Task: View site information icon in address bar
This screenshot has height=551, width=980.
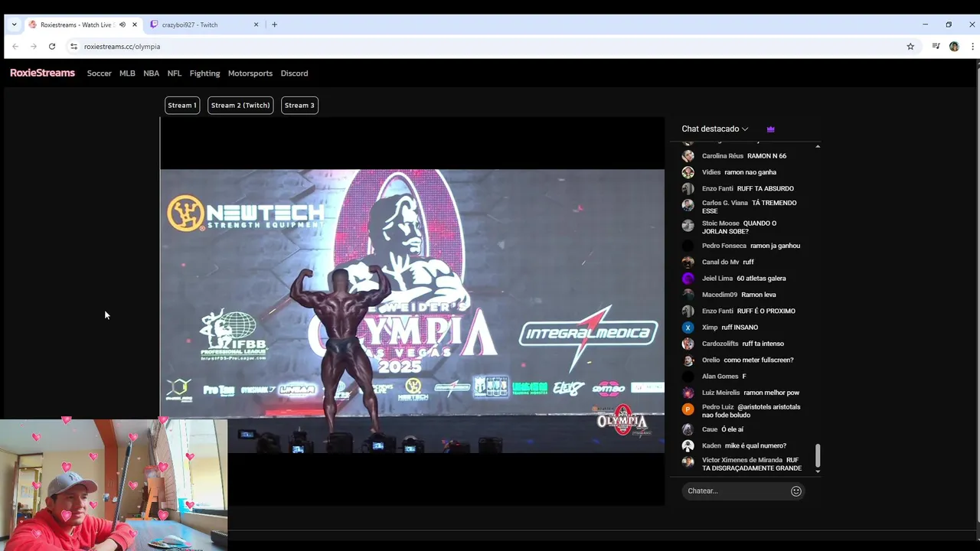Action: [73, 47]
